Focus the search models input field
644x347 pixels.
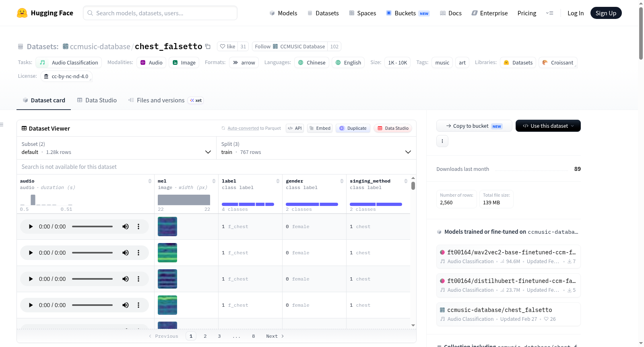coord(160,13)
